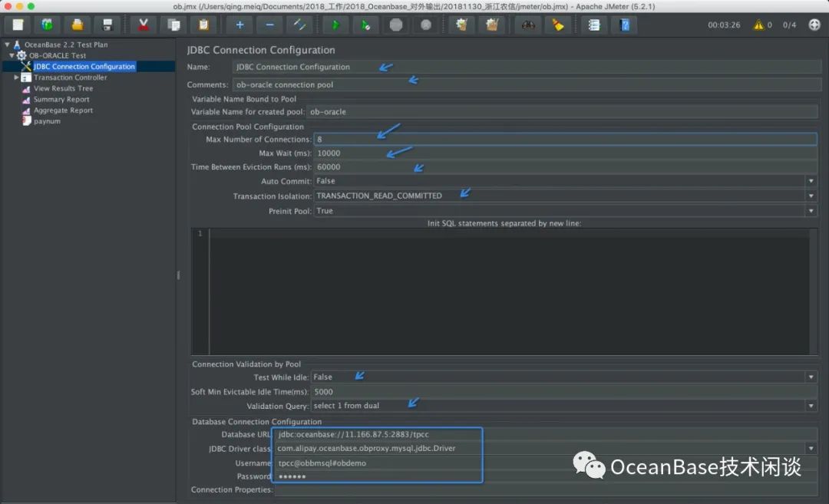Click the Remove minus toolbar icon
This screenshot has height=504, width=829.
269,25
